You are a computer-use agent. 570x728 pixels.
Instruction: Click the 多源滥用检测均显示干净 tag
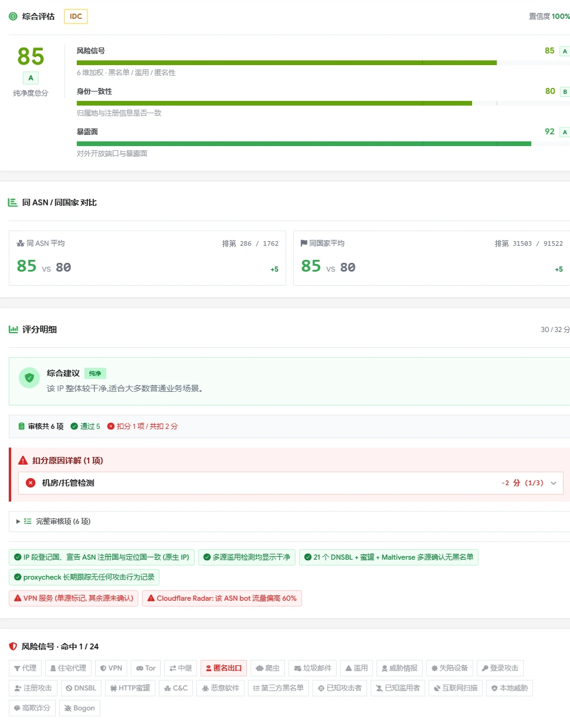(x=247, y=557)
